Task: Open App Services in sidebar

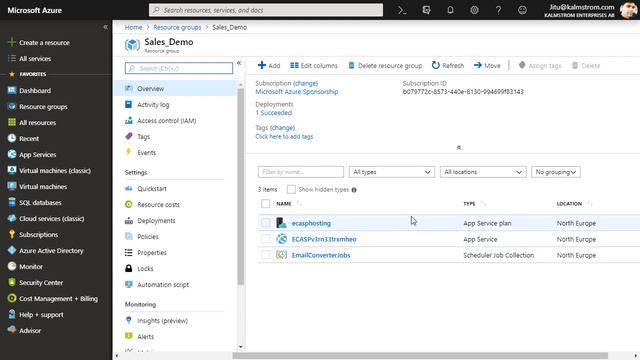Action: [x=38, y=155]
